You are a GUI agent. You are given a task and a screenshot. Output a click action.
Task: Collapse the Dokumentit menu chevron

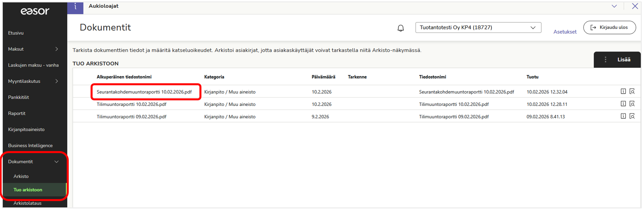[56, 161]
